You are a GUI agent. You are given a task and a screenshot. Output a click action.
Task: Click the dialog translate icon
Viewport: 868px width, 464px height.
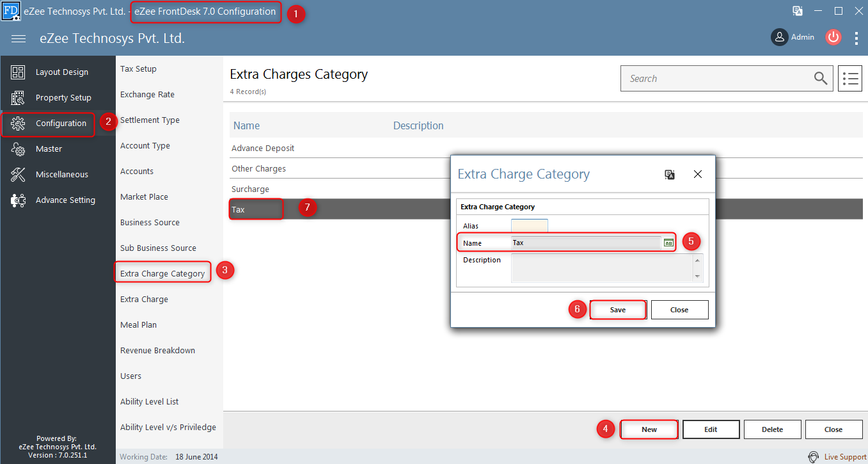point(670,174)
